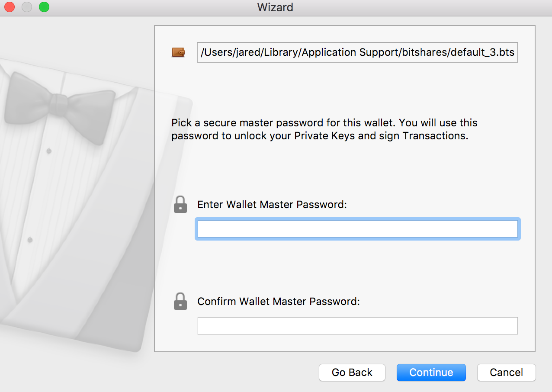Click the lock icon beside Enter Wallet Master Password
The width and height of the screenshot is (552, 392).
180,204
